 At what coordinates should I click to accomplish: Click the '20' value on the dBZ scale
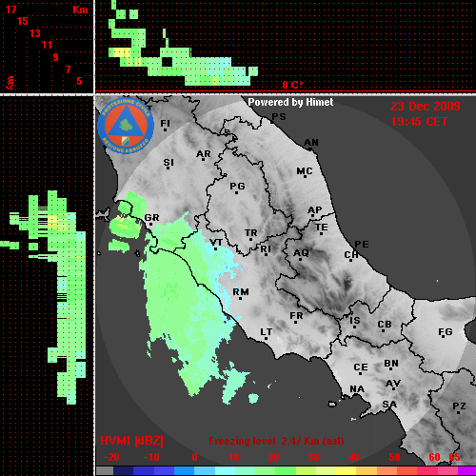click(273, 457)
